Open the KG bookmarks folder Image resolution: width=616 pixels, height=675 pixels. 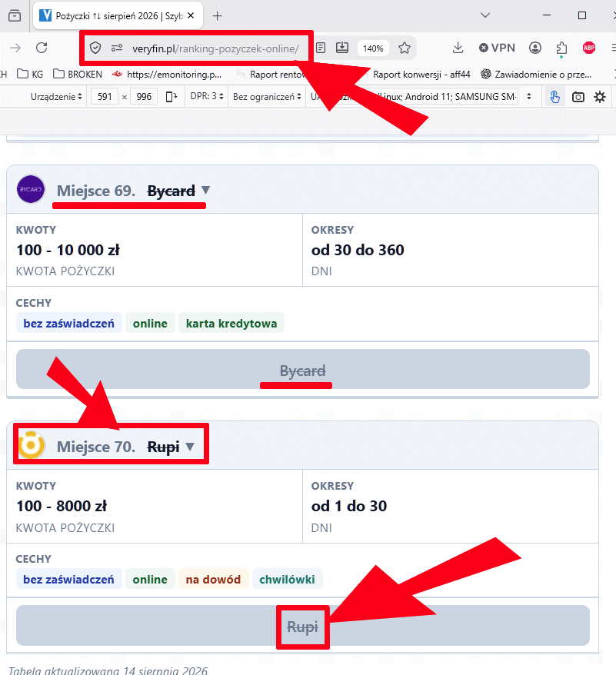click(30, 74)
